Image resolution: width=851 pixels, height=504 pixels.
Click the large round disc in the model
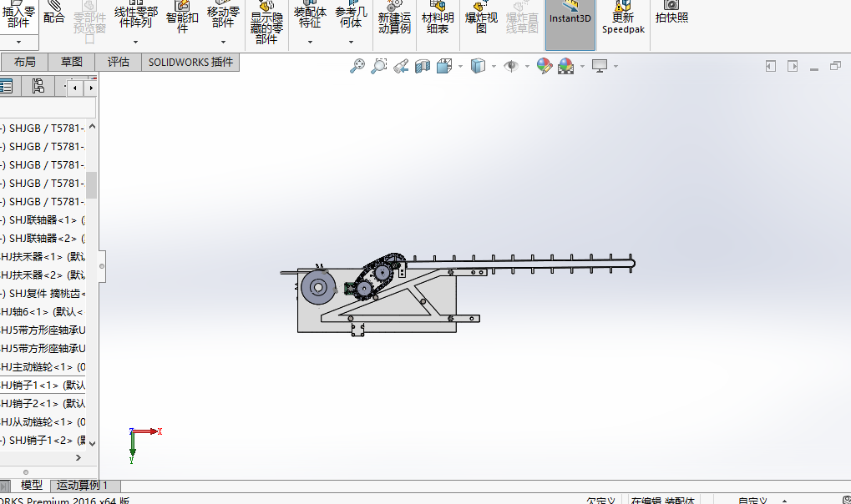pos(318,288)
